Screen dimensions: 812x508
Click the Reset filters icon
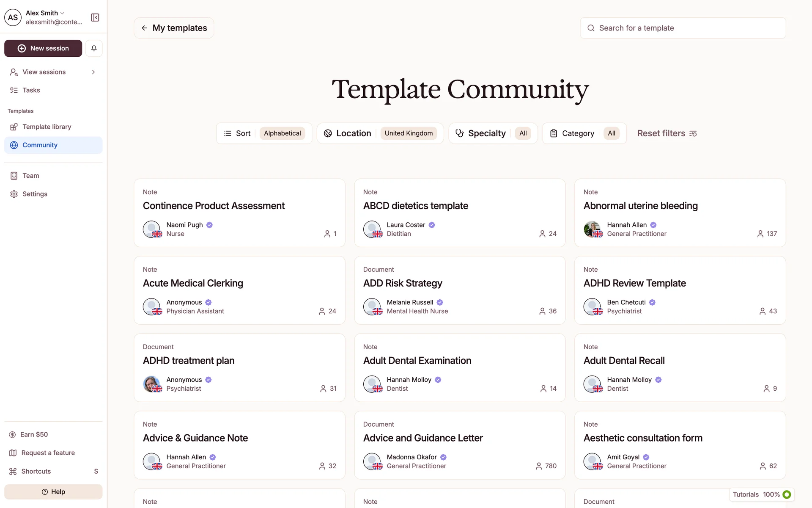click(693, 133)
